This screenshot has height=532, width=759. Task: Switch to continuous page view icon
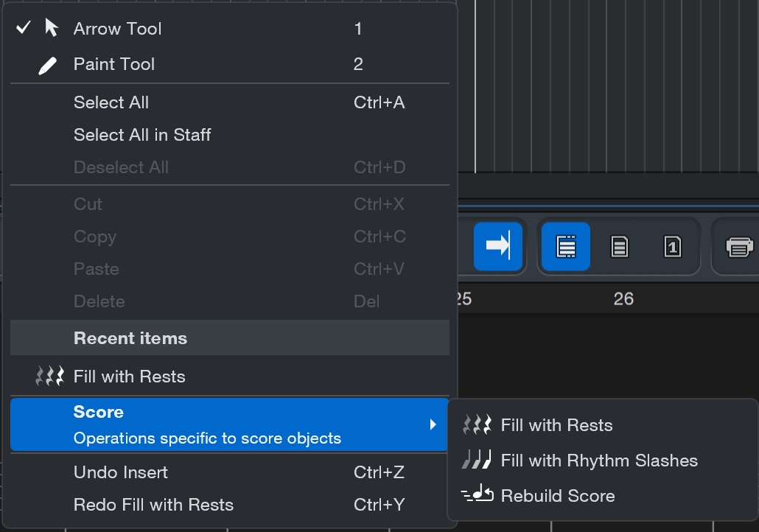tap(565, 246)
